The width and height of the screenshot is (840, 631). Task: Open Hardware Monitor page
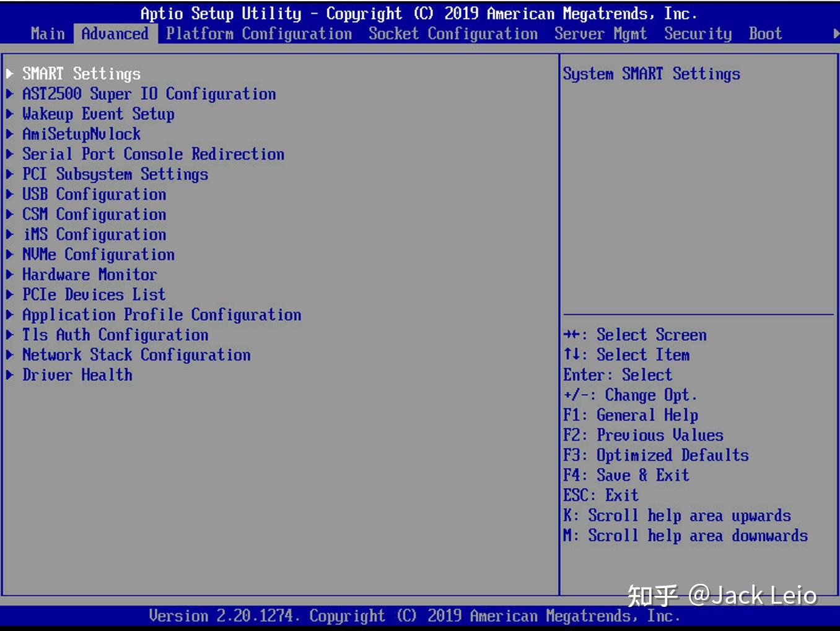(90, 275)
